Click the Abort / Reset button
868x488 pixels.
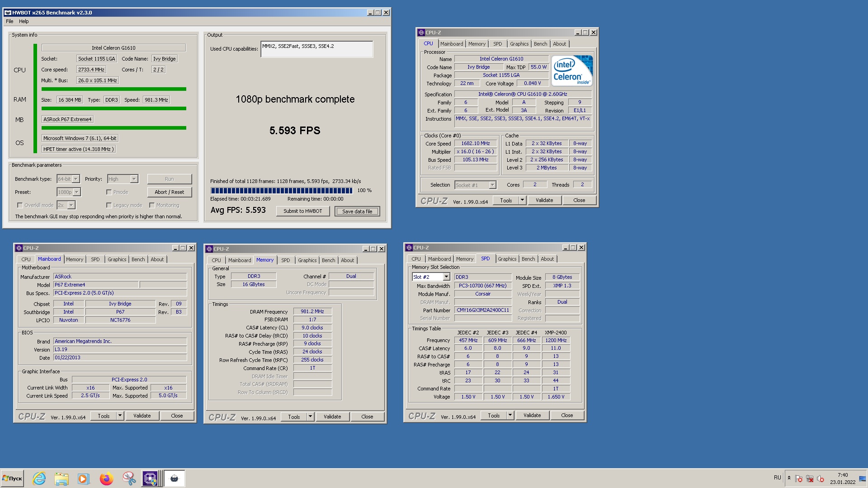pyautogui.click(x=170, y=192)
